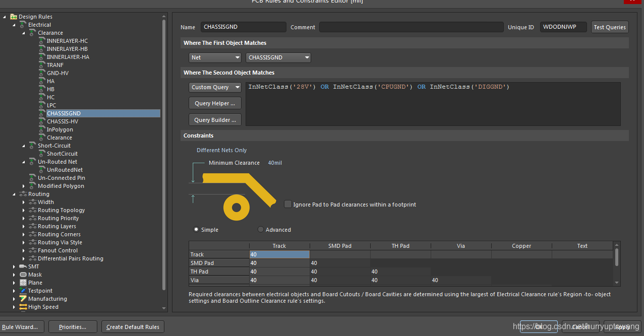Select the IINNERLAYER-HA rule

[68, 57]
